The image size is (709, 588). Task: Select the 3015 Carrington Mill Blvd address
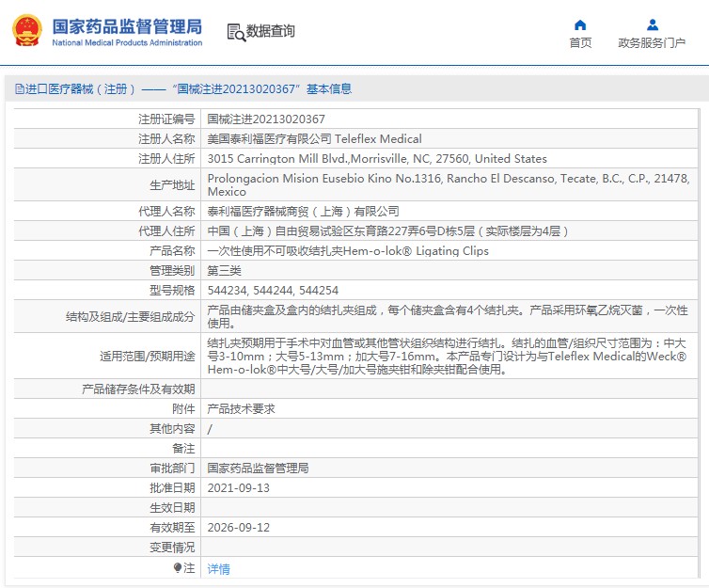(x=377, y=159)
